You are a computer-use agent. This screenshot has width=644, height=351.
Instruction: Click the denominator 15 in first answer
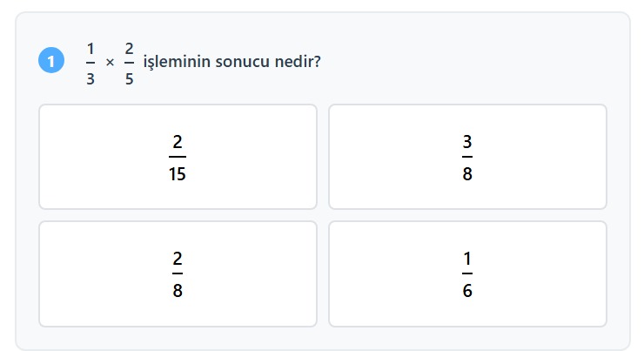coord(178,174)
